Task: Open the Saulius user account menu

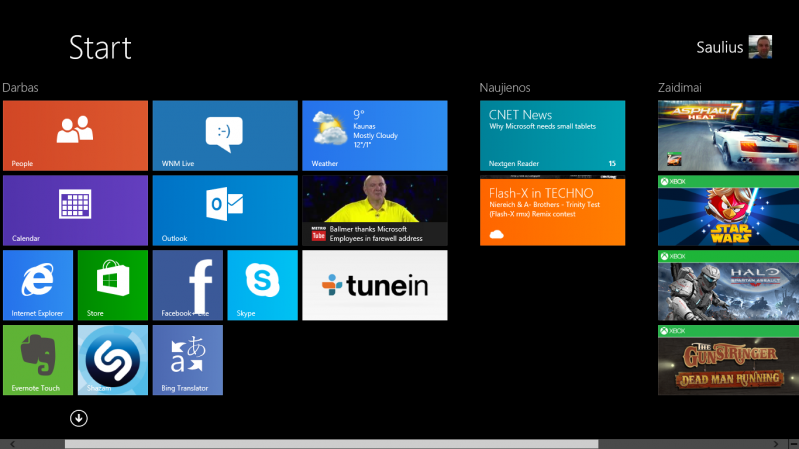Action: pos(735,47)
